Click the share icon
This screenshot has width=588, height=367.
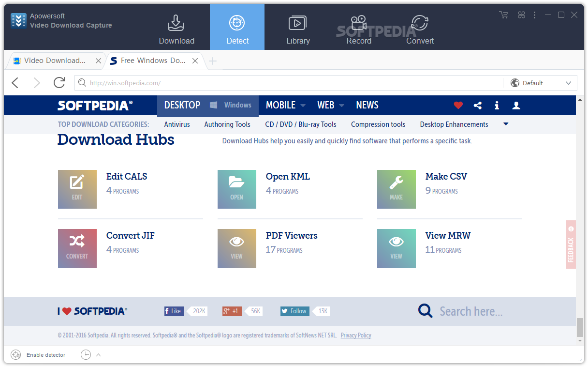point(478,105)
